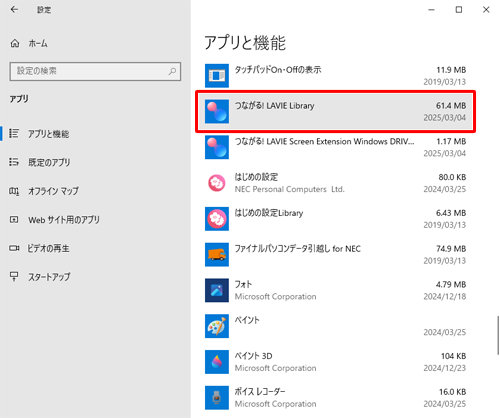Click the スタートアップ monitor icon
This screenshot has height=418, width=500.
pos(14,276)
